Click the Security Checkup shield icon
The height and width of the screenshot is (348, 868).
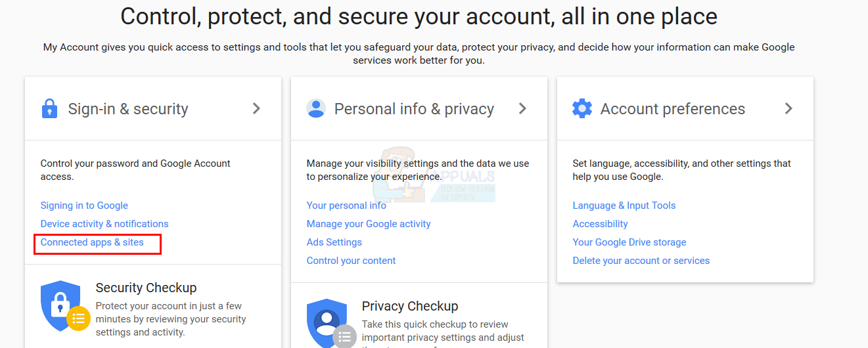coord(61,306)
